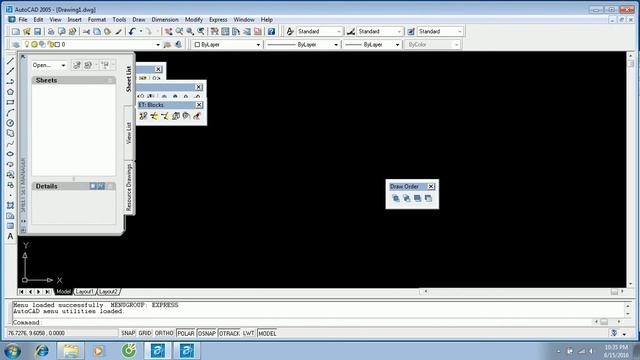Select the Polyline tool
The width and height of the screenshot is (640, 360).
click(x=10, y=82)
